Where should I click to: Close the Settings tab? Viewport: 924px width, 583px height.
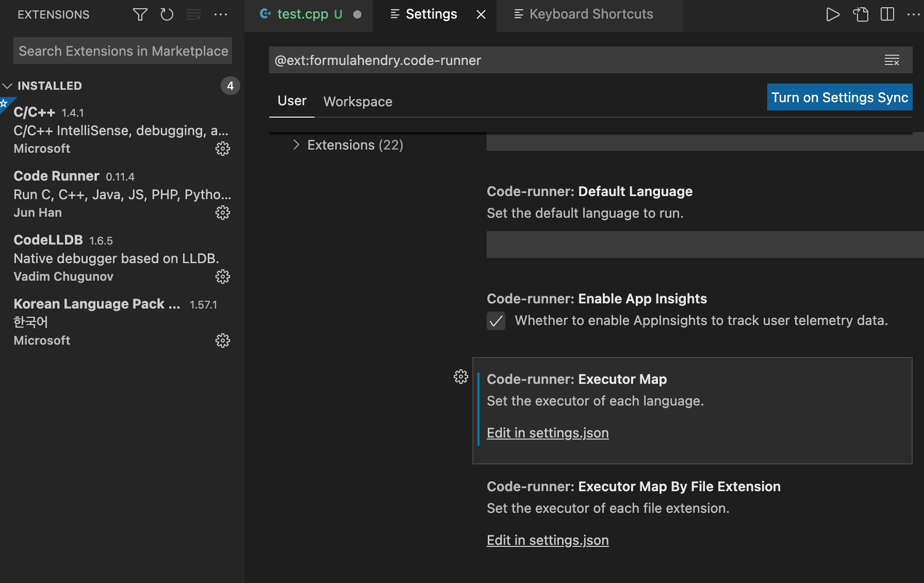point(481,14)
